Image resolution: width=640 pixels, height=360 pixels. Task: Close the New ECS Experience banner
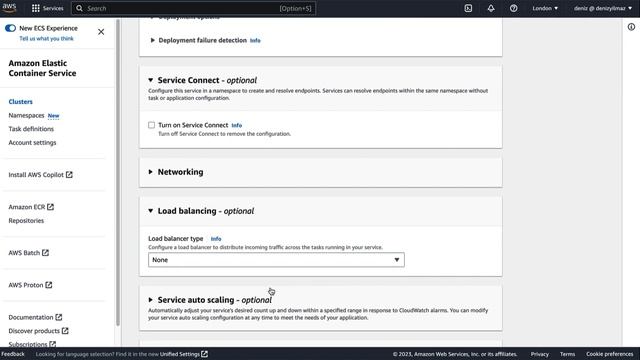coord(101,32)
